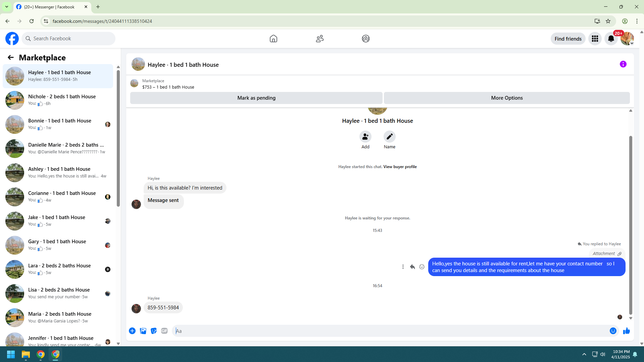View site information icon in address bar
Screen dimensions: 644x362
(46, 21)
